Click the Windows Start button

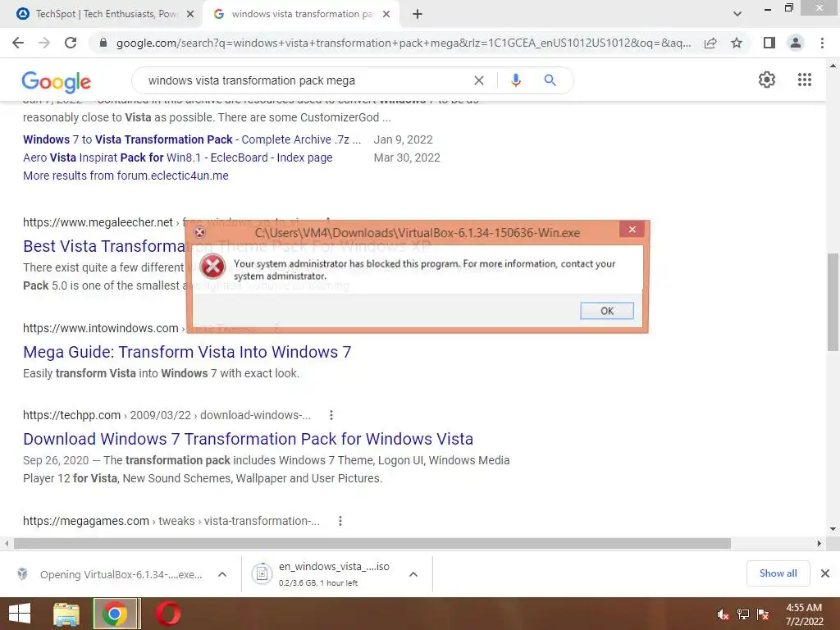[20, 614]
